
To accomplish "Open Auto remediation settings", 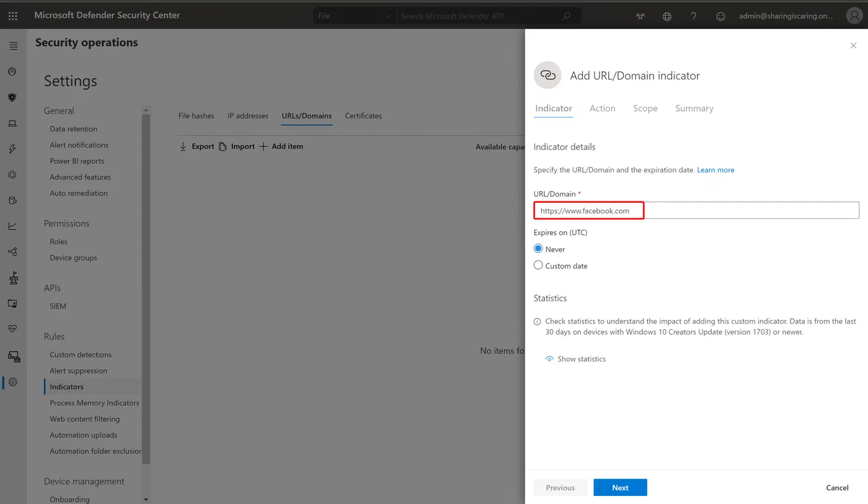I will click(x=79, y=193).
